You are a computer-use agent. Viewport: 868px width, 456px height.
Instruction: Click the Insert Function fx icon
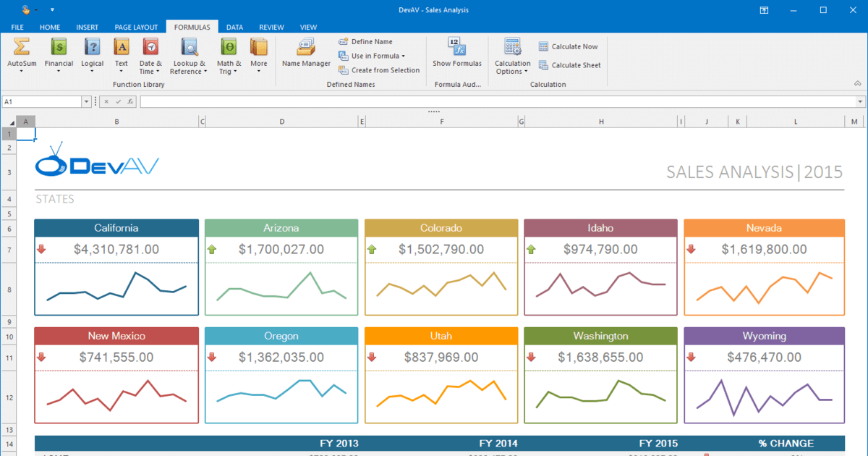click(x=130, y=101)
